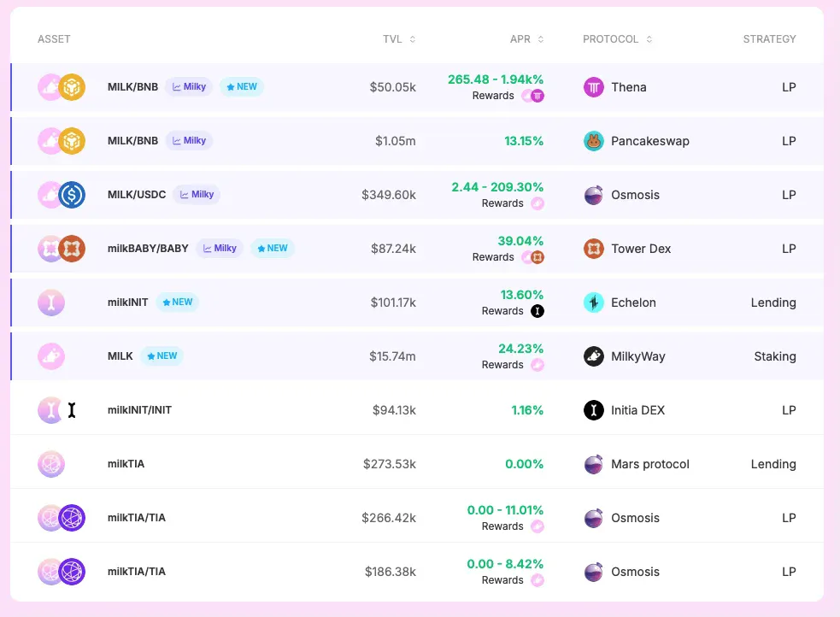
Task: Open the Thena protocol name
Action: pos(628,87)
